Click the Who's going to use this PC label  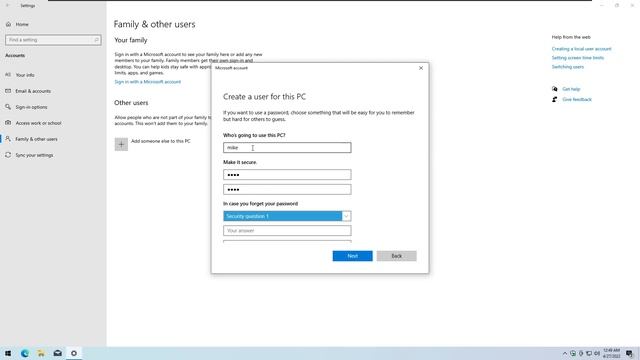(254, 135)
